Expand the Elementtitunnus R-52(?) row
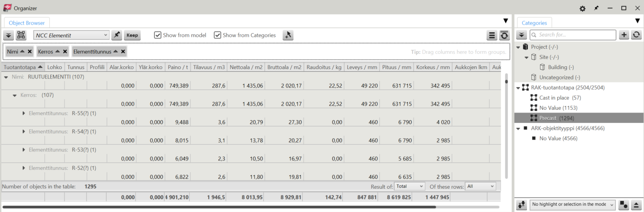The height and width of the screenshot is (212, 644). tap(24, 168)
